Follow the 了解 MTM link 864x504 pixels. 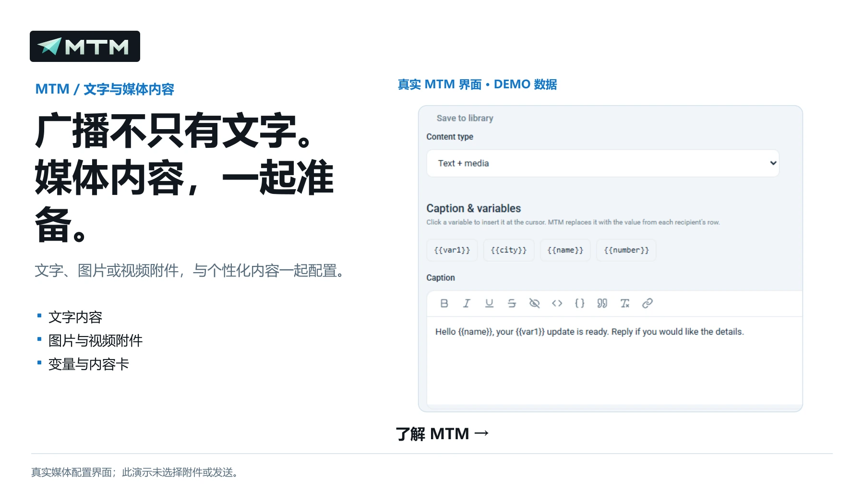(x=442, y=434)
